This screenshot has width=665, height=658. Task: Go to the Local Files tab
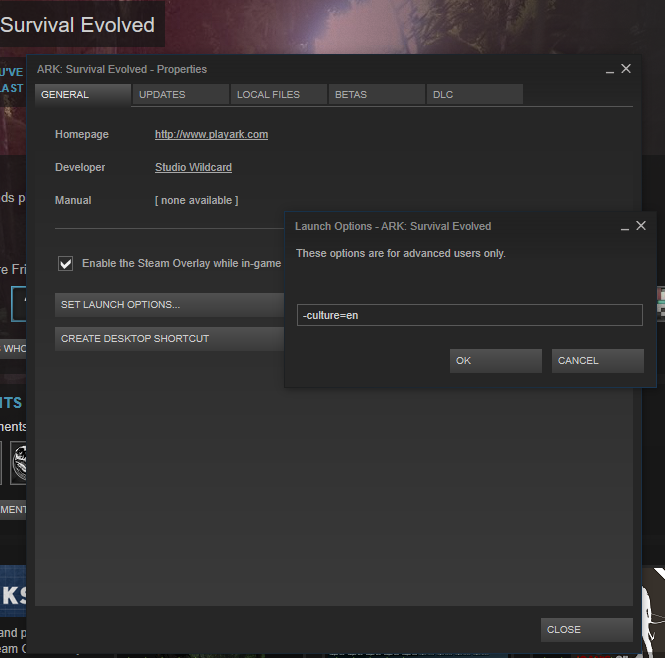click(278, 95)
